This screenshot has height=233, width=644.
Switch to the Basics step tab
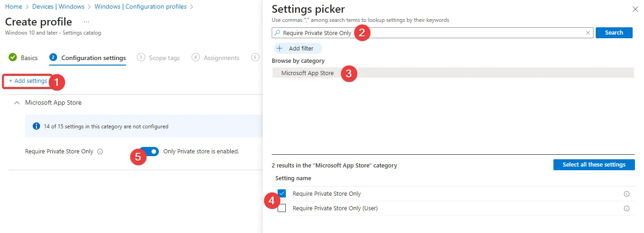[23, 58]
